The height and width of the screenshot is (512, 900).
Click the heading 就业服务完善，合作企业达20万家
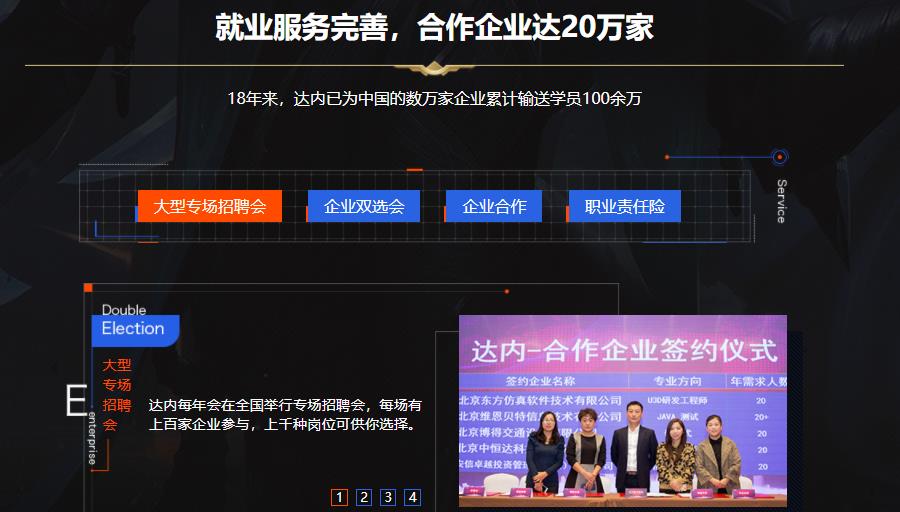(x=435, y=28)
